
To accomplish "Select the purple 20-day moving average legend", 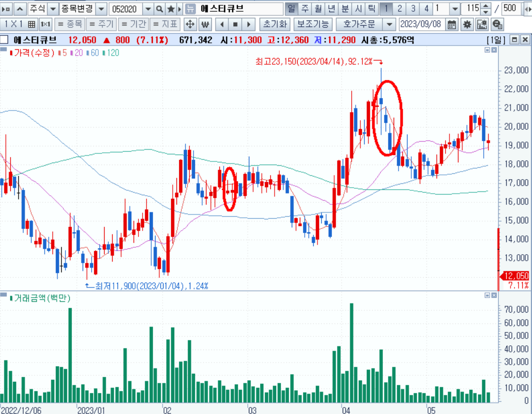I will 77,53.
